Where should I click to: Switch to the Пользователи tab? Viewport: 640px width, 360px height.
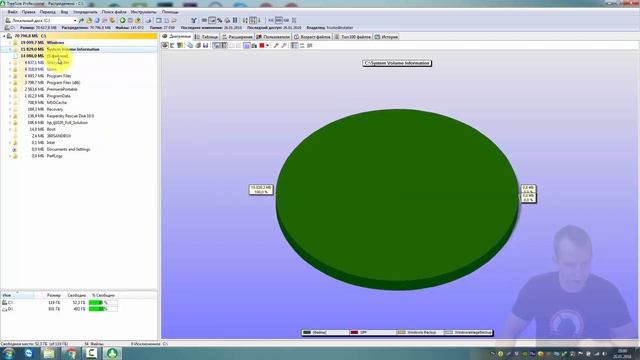(273, 37)
